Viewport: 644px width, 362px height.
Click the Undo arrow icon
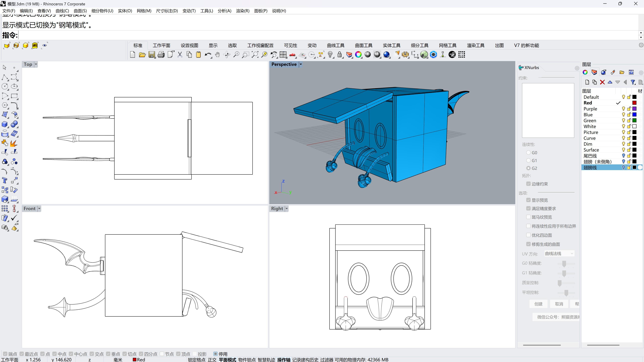(207, 55)
